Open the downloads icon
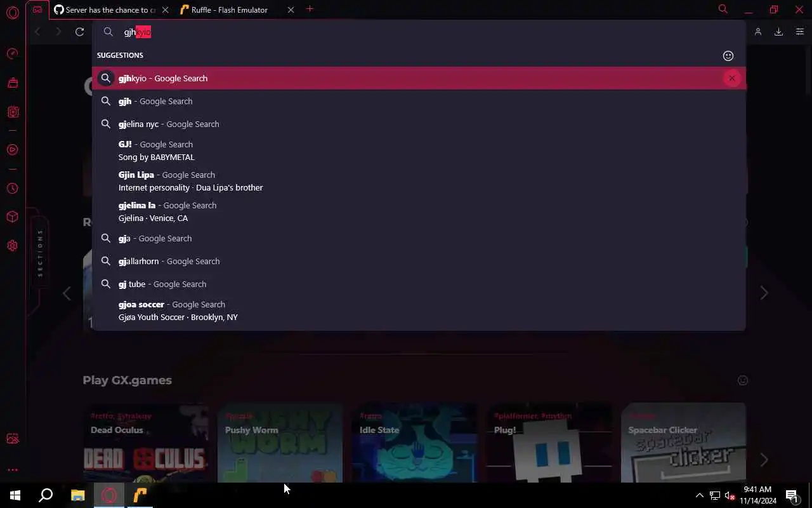The width and height of the screenshot is (812, 508). (778, 32)
